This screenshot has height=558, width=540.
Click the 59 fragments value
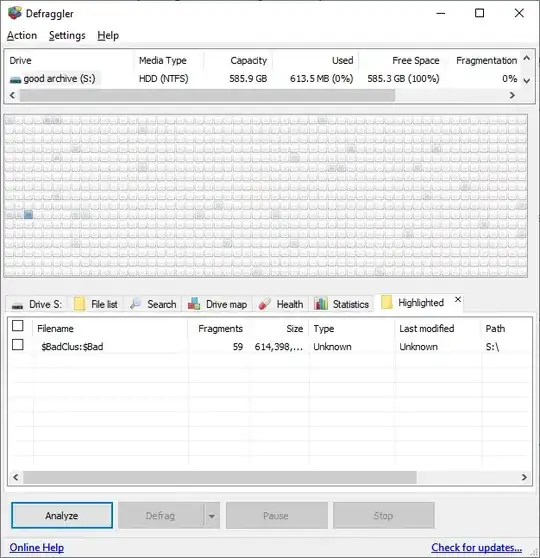(238, 347)
